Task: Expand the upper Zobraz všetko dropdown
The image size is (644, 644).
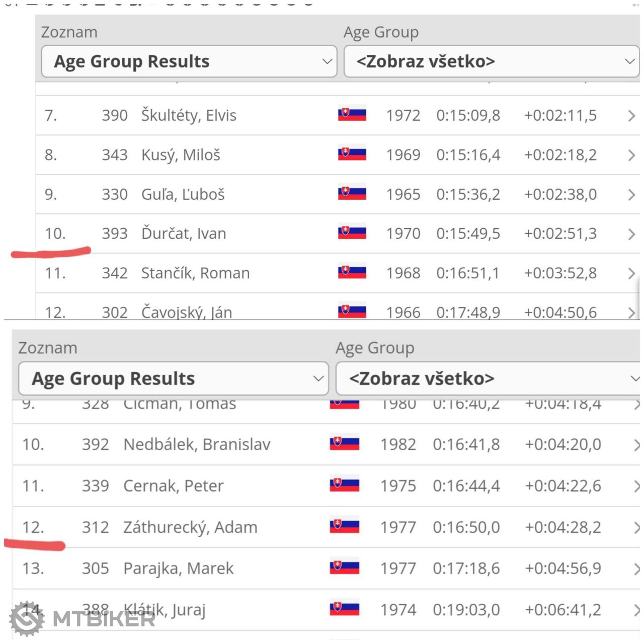Action: pyautogui.click(x=491, y=61)
